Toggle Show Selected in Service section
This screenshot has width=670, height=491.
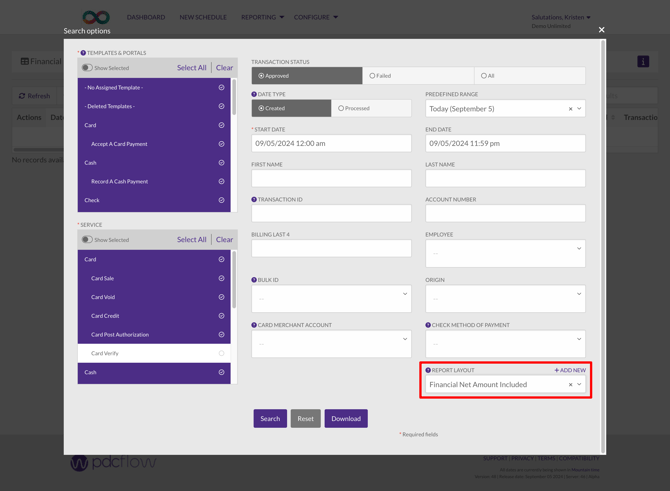coord(87,239)
